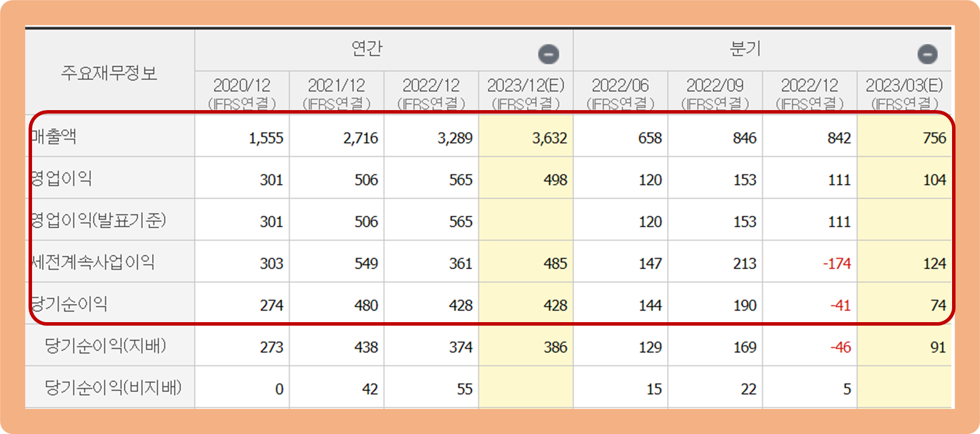
Task: Click the 영업이익 estimate value 104
Action: (935, 181)
